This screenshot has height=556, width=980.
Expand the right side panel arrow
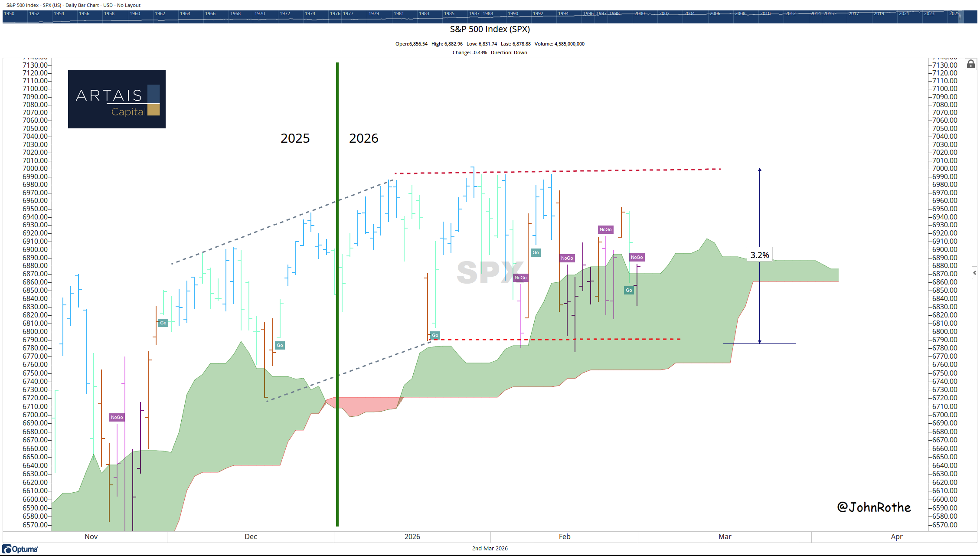974,273
